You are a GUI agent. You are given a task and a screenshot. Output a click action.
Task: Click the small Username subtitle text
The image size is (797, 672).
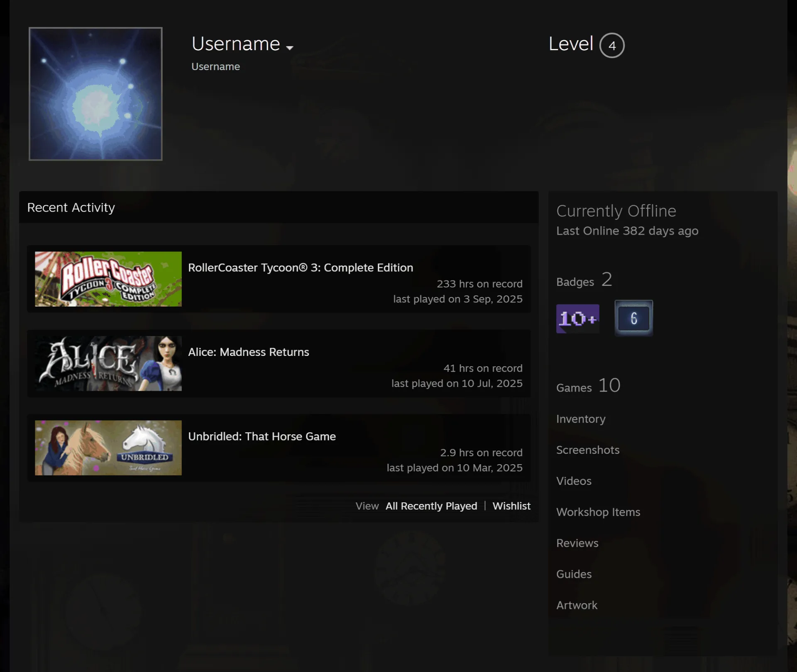click(x=215, y=66)
